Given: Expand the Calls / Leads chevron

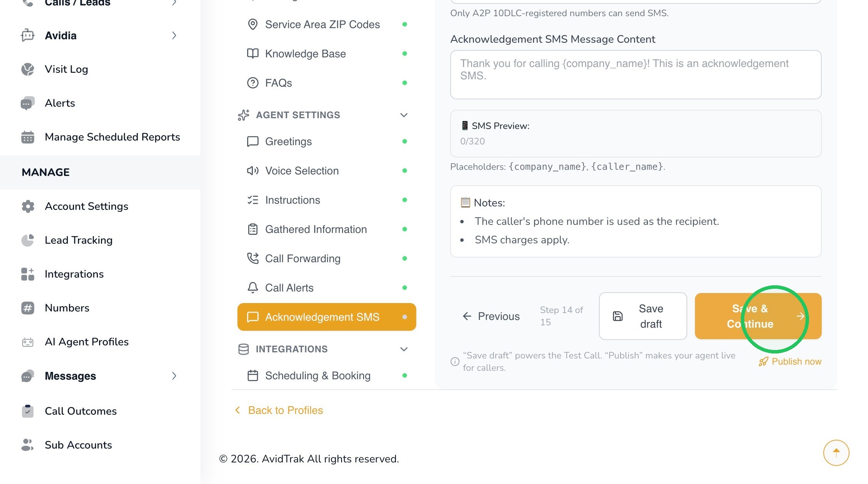Looking at the screenshot, I should pos(174,3).
